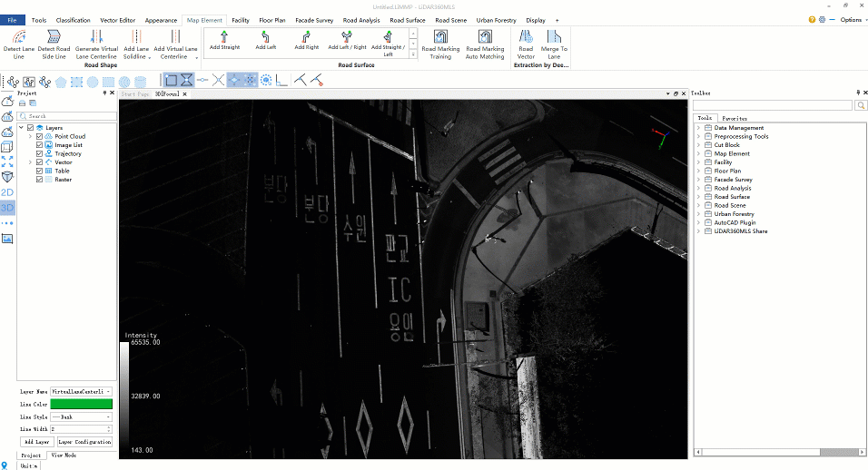868x470 pixels.
Task: Uncheck the Layers root checkbox
Action: (31, 128)
